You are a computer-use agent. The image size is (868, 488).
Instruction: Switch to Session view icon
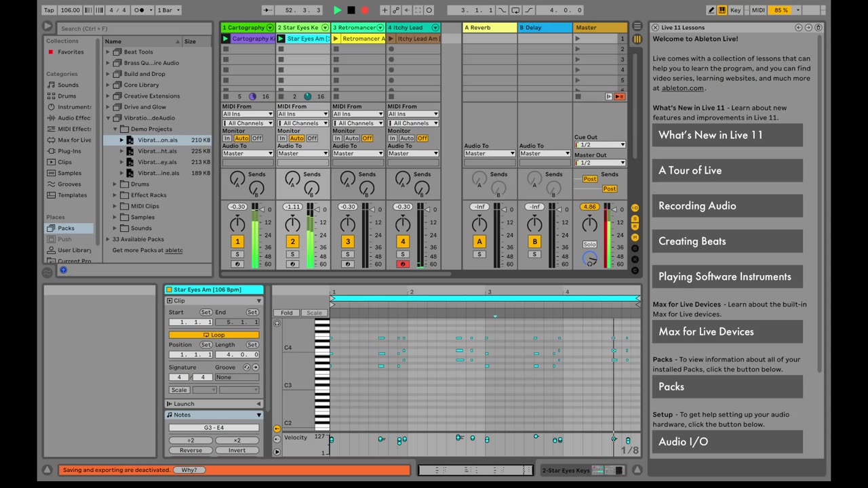637,39
